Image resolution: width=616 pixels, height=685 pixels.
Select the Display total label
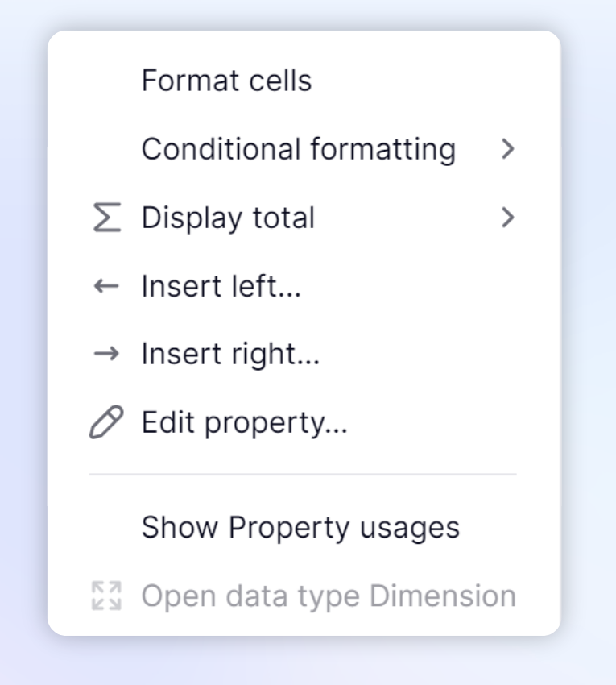(x=228, y=218)
